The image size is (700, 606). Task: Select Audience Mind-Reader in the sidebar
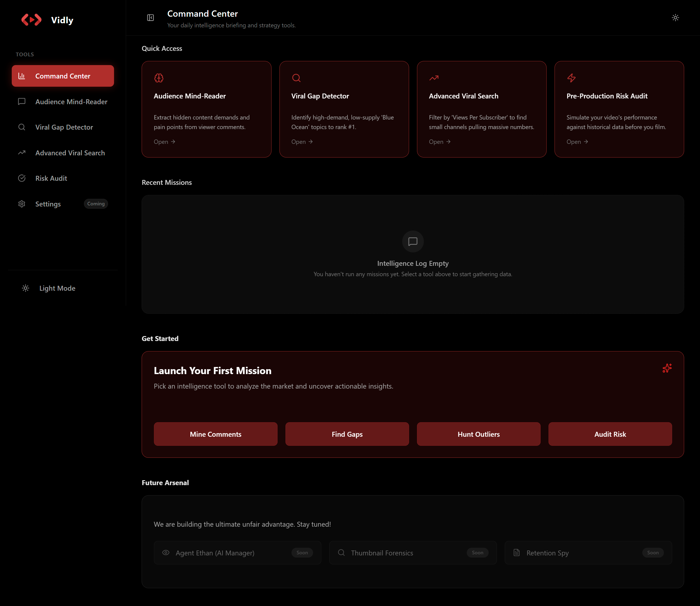click(x=71, y=101)
